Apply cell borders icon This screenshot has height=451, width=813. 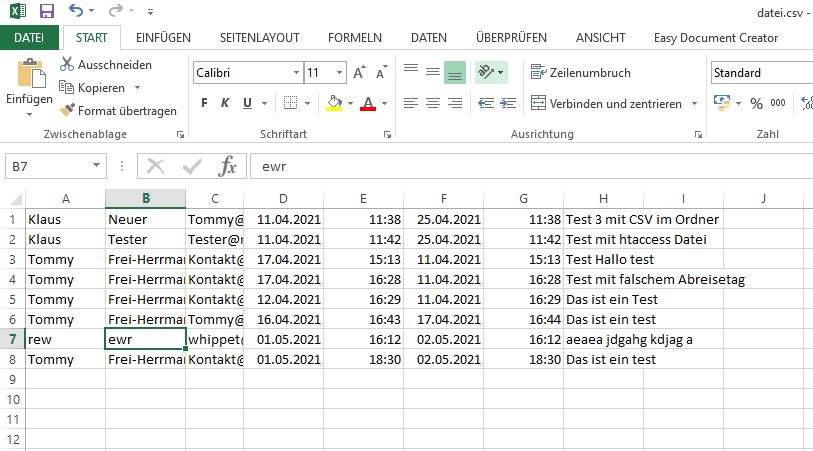tap(290, 103)
